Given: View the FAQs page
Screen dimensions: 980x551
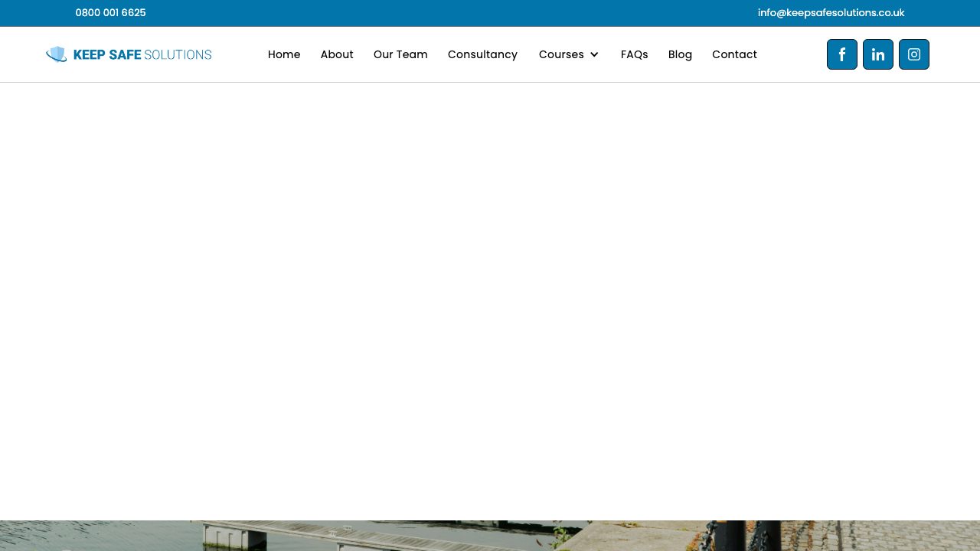Looking at the screenshot, I should (634, 54).
